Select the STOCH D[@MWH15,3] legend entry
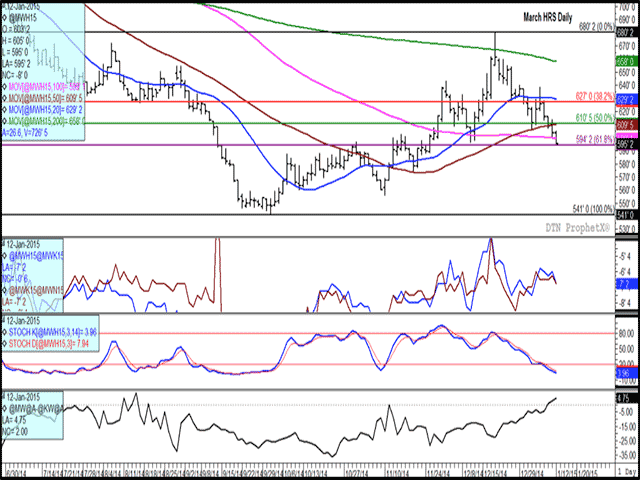The width and height of the screenshot is (640, 480). click(47, 342)
